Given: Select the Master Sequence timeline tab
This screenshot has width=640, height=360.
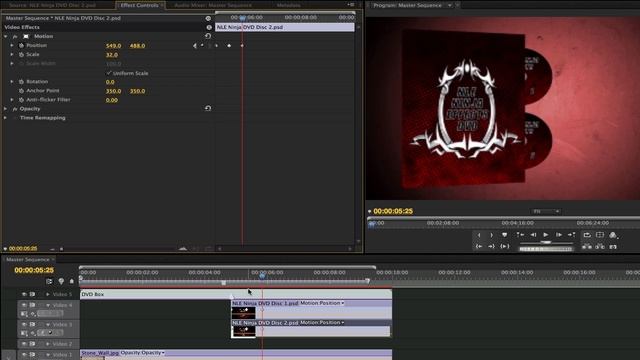Looking at the screenshot, I should click(27, 260).
